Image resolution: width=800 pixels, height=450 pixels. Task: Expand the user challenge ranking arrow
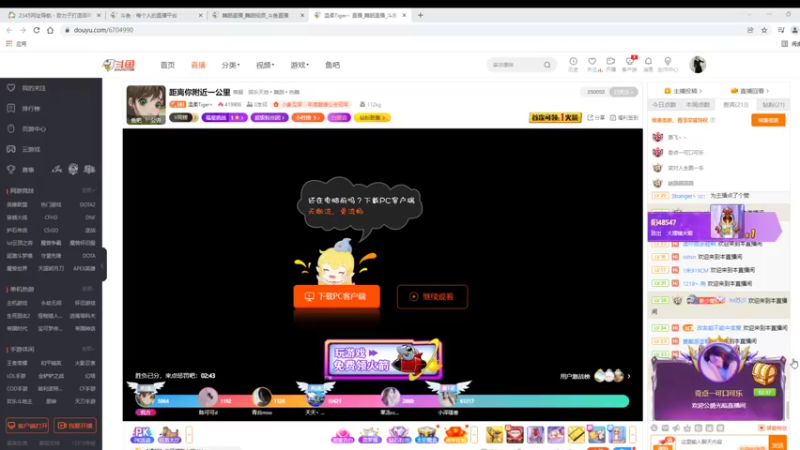(629, 376)
